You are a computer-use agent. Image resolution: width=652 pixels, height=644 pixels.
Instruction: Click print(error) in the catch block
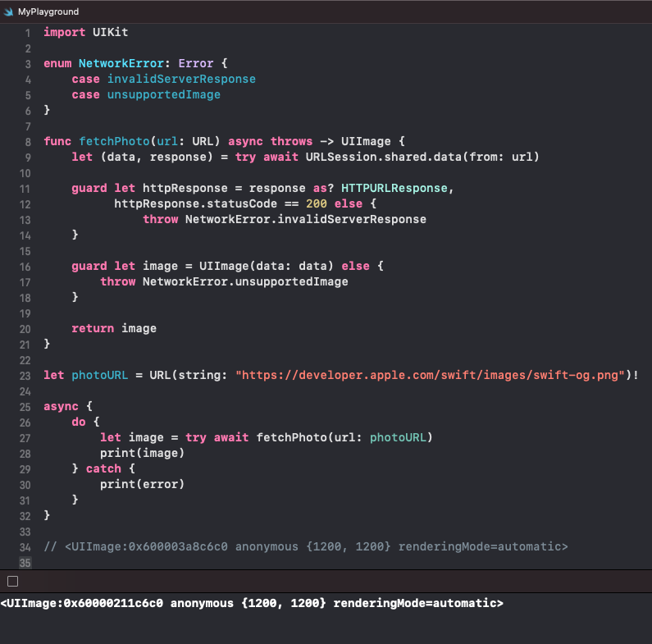click(142, 484)
